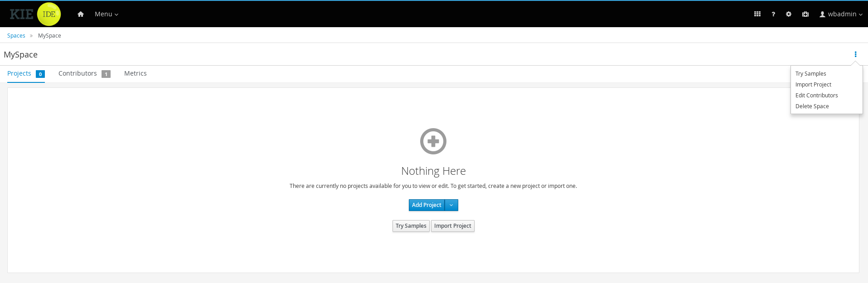Follow the Spaces breadcrumb link
The height and width of the screenshot is (283, 868).
coord(16,36)
